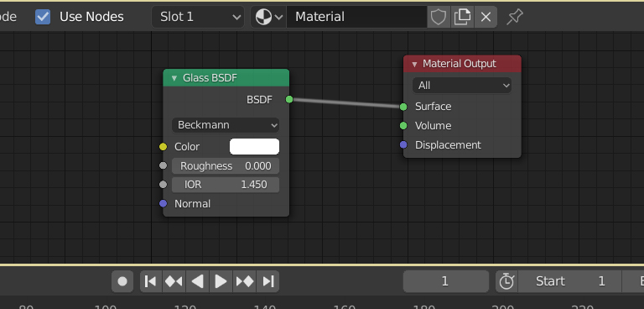Screen dimensions: 644x309
Task: Browse materials with the sphere icon
Action: (268, 17)
